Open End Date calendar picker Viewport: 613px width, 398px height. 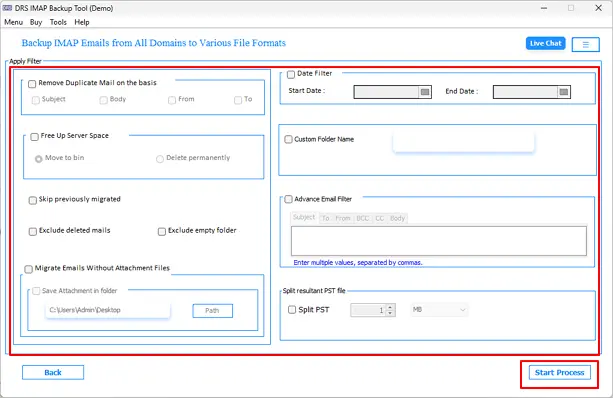point(564,92)
